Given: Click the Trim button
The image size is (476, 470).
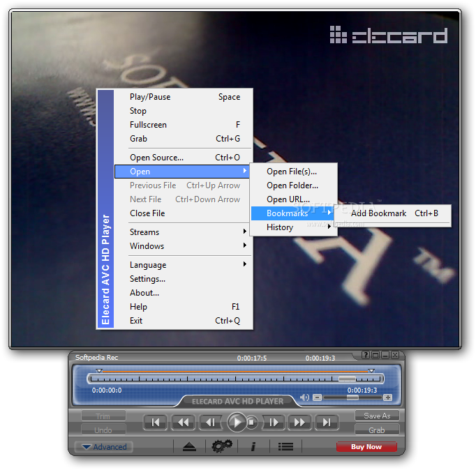Looking at the screenshot, I should tap(103, 416).
